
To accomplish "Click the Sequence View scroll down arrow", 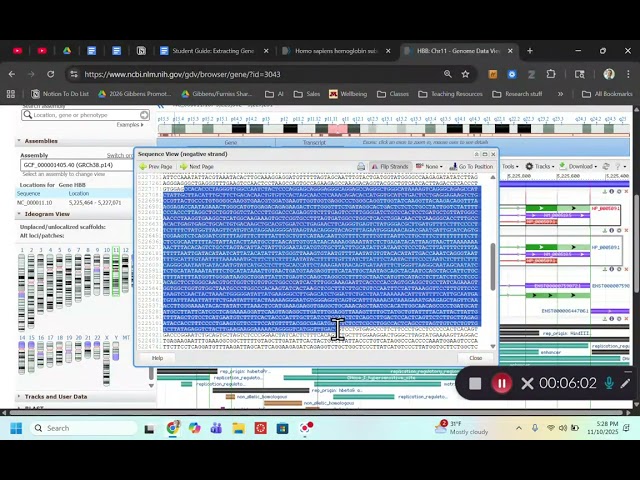I will click(493, 346).
